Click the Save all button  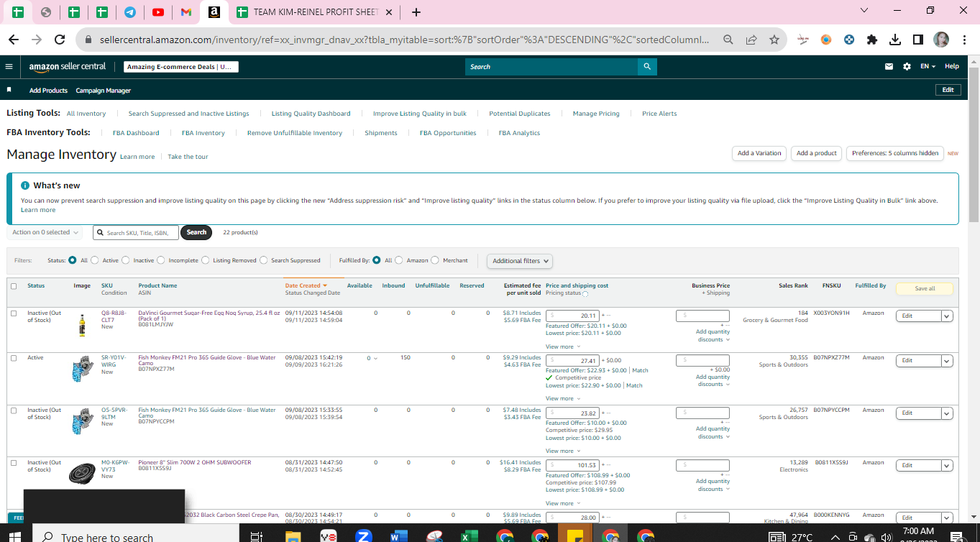tap(925, 289)
